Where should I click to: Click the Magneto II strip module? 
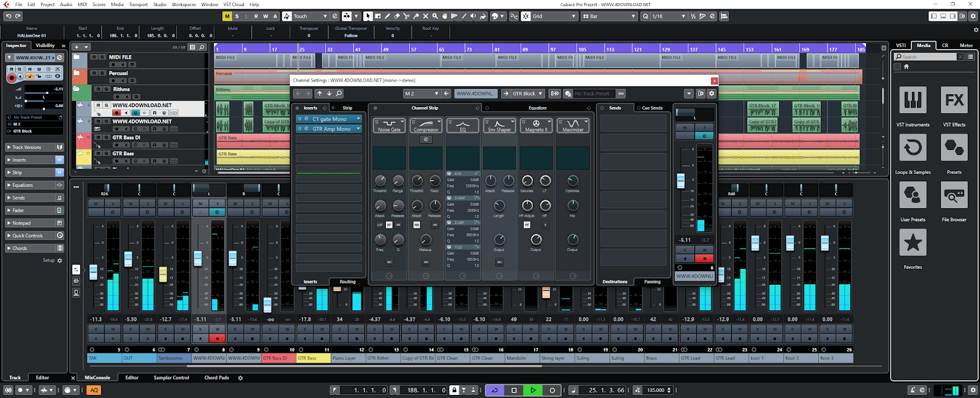pyautogui.click(x=536, y=126)
